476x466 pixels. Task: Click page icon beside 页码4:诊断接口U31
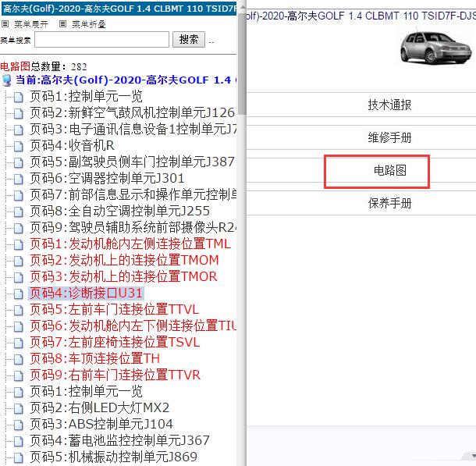point(19,293)
